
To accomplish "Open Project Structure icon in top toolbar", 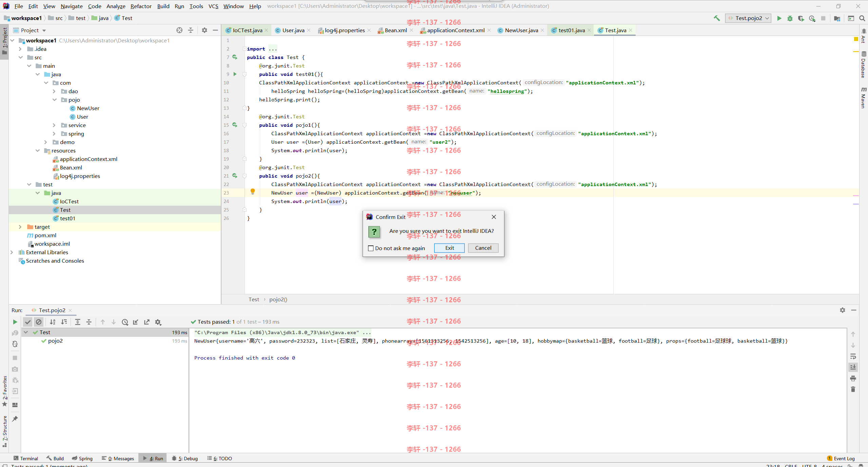I will (x=837, y=18).
